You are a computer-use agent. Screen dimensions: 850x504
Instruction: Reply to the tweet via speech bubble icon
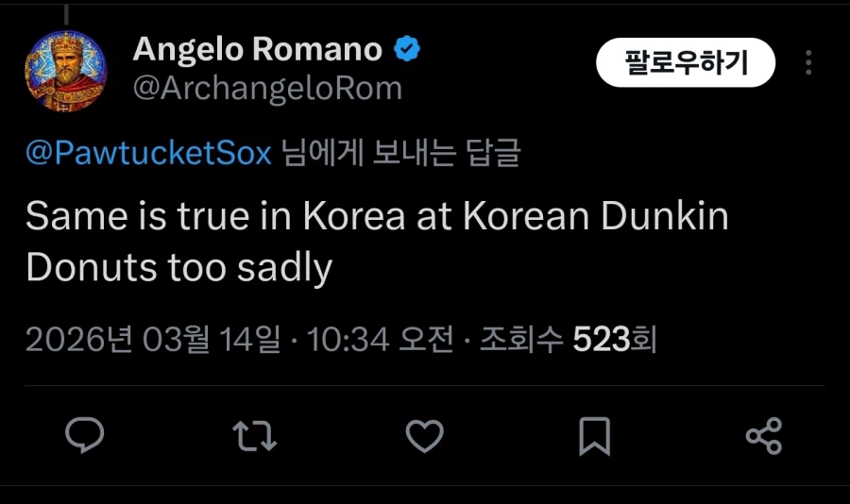pos(84,435)
